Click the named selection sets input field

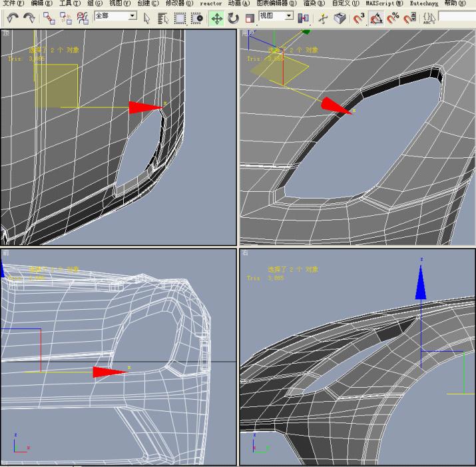coord(457,17)
